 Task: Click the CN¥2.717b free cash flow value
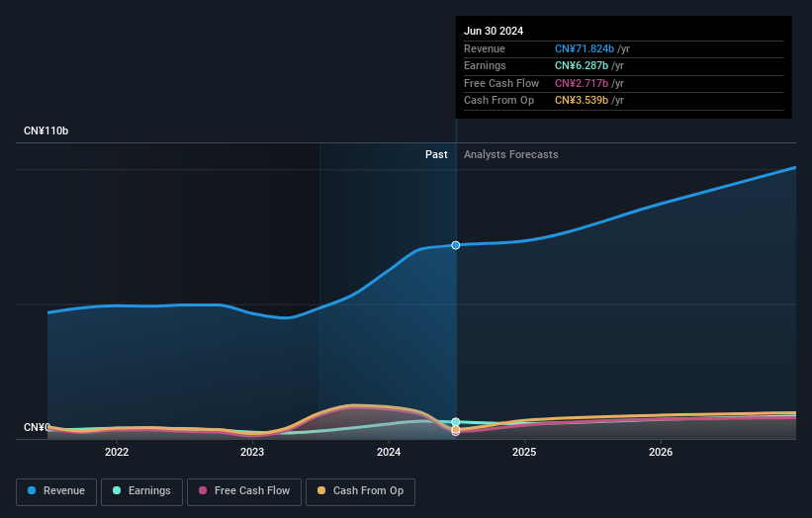(x=582, y=83)
